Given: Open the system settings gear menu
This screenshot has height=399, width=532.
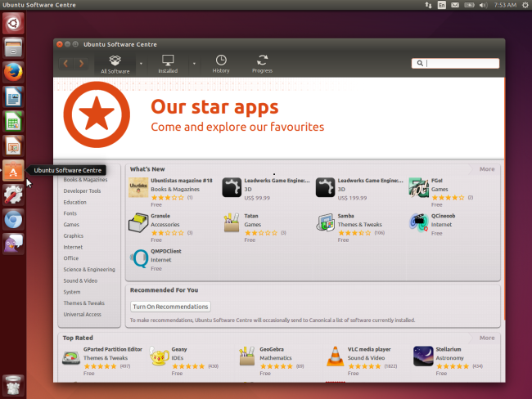Looking at the screenshot, I should click(x=525, y=5).
